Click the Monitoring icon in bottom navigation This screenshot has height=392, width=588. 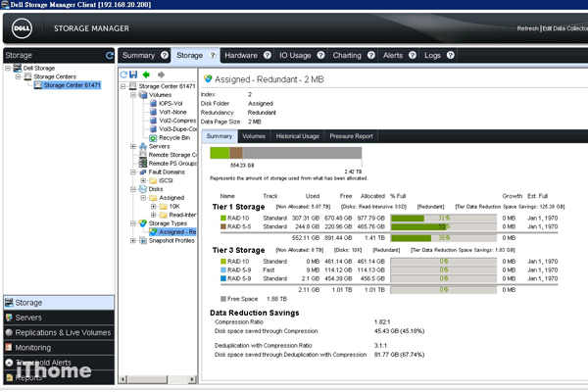[x=9, y=347]
